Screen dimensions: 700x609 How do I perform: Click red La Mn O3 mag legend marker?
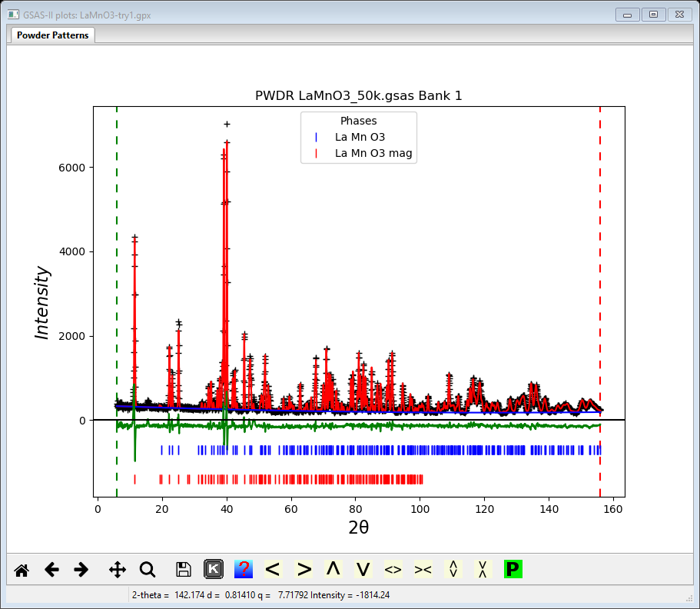click(316, 153)
